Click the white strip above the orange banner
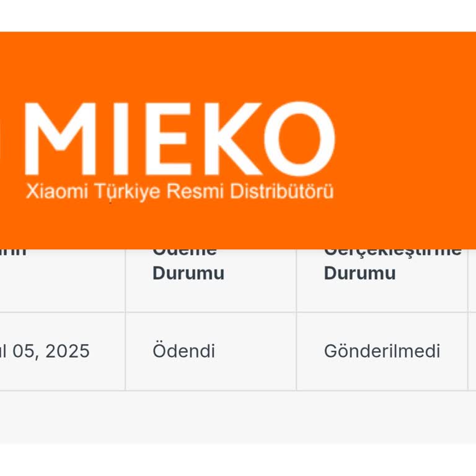 pyautogui.click(x=238, y=15)
